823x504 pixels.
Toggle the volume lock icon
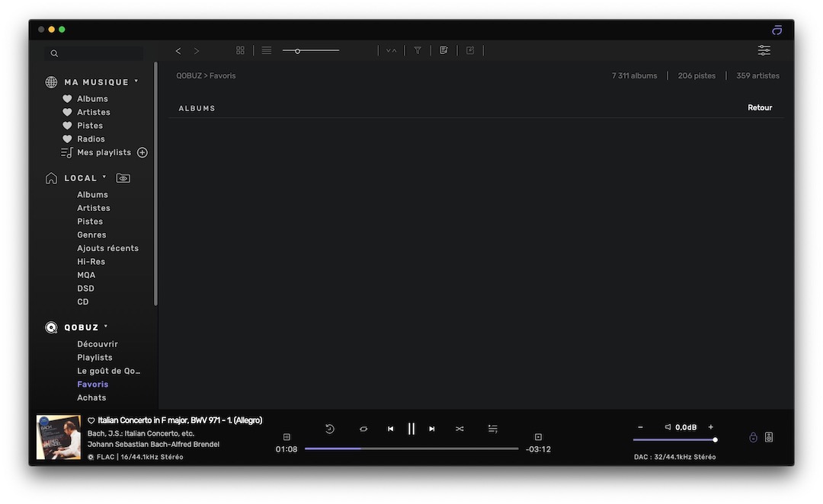[x=753, y=438]
